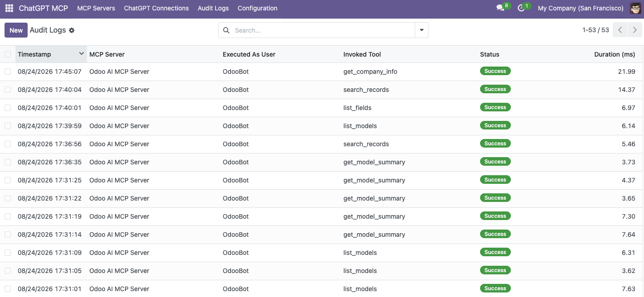
Task: Sort by the MCP Server column header
Action: pyautogui.click(x=107, y=54)
